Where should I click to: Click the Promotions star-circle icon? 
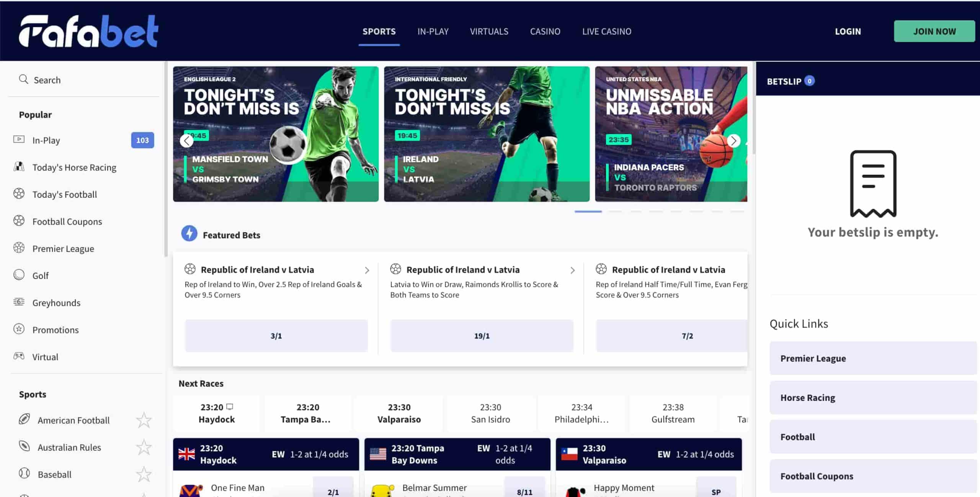19,329
